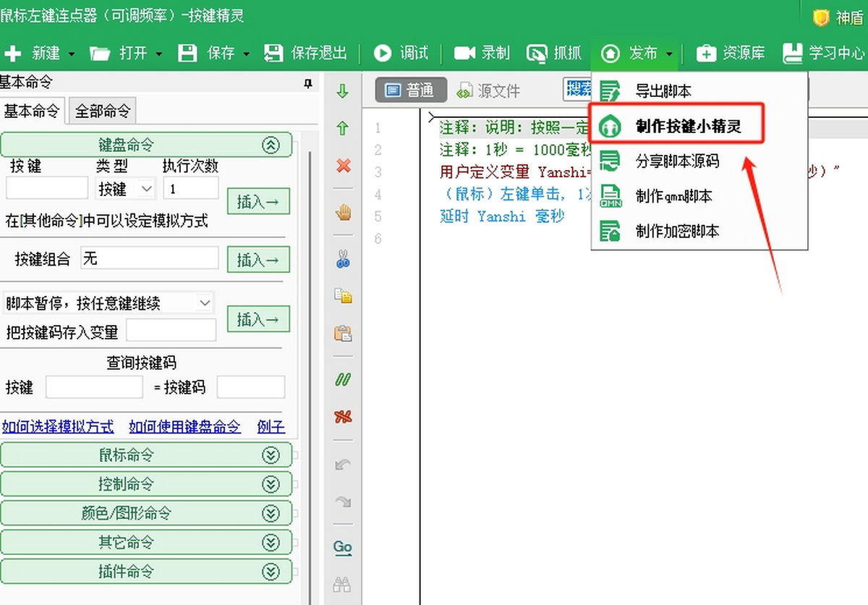This screenshot has height=605, width=868.
Task: Switch to the 基本命令 tab
Action: (x=32, y=111)
